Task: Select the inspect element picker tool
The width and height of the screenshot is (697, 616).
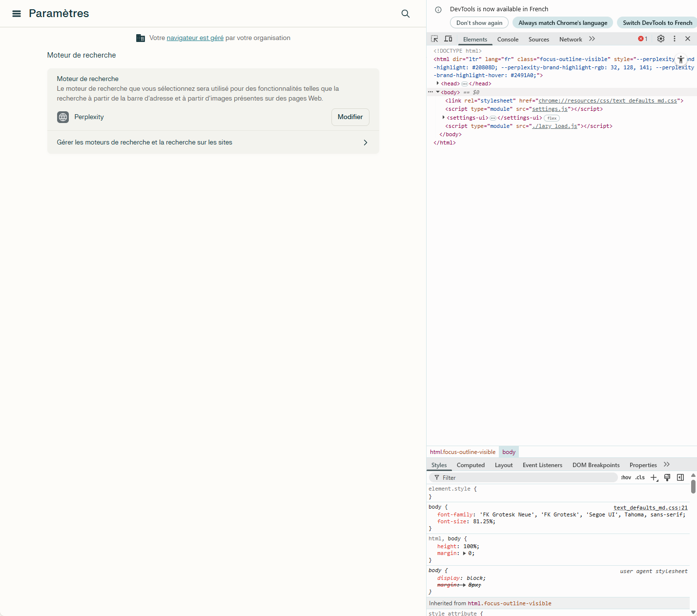Action: (434, 39)
